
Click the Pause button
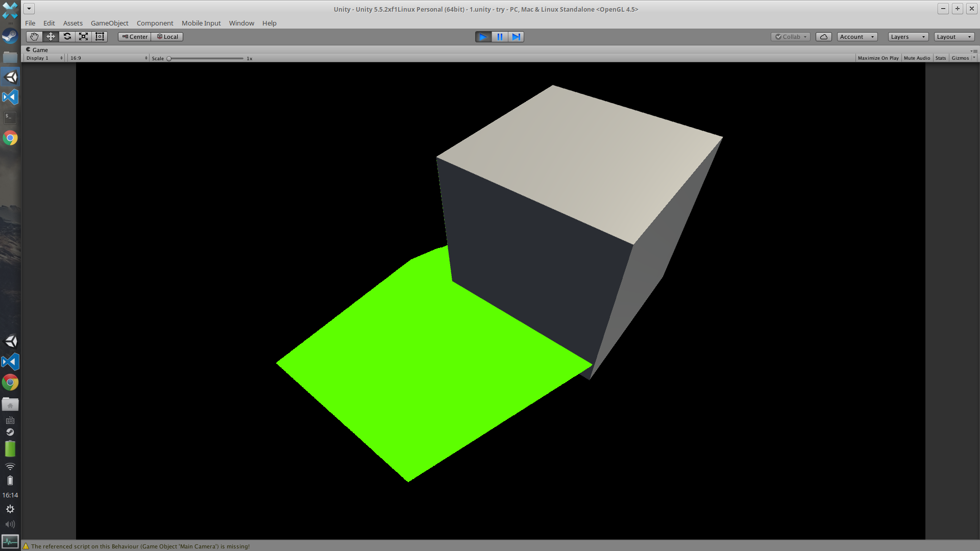[x=500, y=37]
